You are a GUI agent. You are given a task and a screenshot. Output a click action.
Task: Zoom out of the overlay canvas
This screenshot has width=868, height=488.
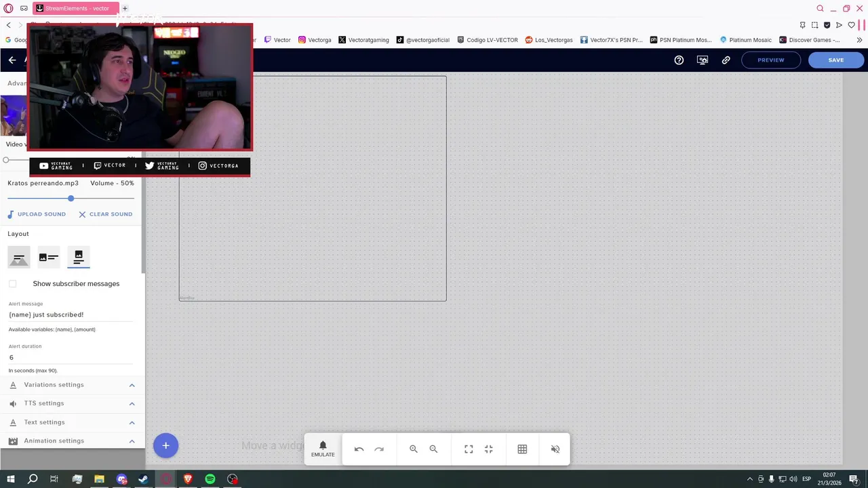[x=433, y=449]
